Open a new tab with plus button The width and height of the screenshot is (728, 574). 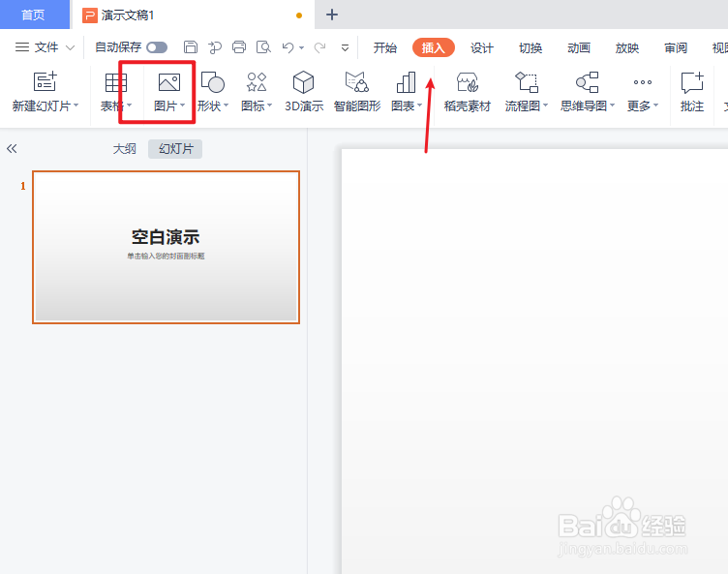point(331,15)
